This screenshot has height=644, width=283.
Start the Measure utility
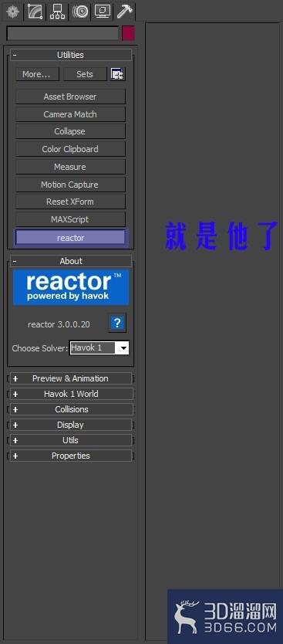[x=70, y=167]
